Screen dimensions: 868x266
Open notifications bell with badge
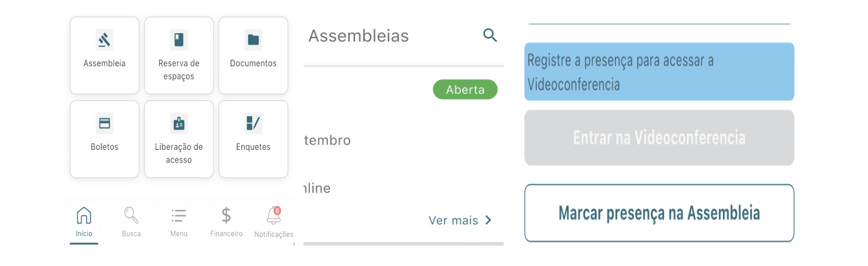pos(274,215)
